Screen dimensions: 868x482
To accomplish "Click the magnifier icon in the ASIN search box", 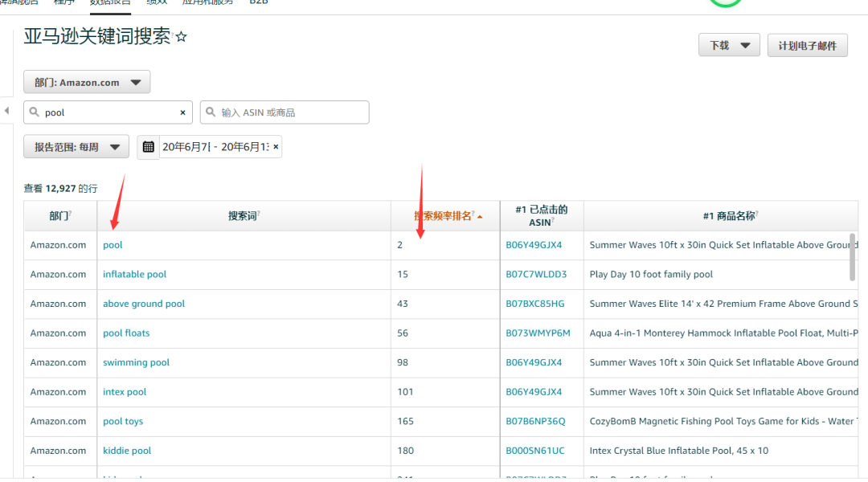I will [x=211, y=112].
